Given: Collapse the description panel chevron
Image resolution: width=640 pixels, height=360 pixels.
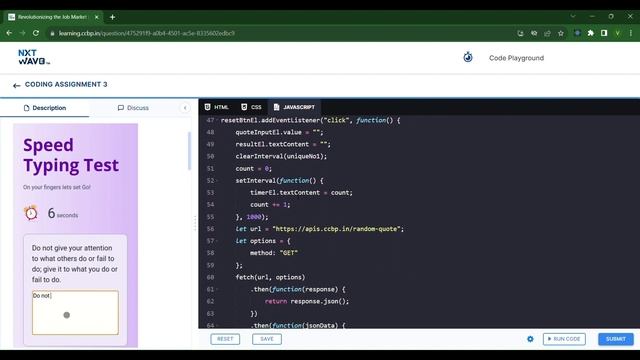Looking at the screenshot, I should coord(185,108).
